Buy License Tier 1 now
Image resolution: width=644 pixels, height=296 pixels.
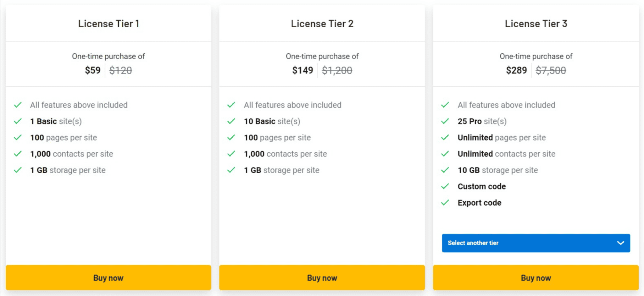[108, 278]
